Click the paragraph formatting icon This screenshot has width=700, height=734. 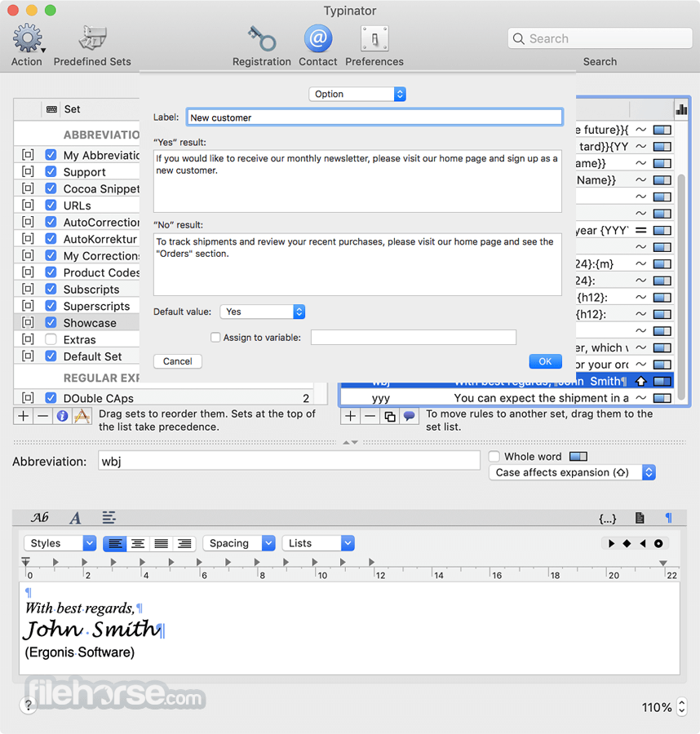pyautogui.click(x=109, y=517)
